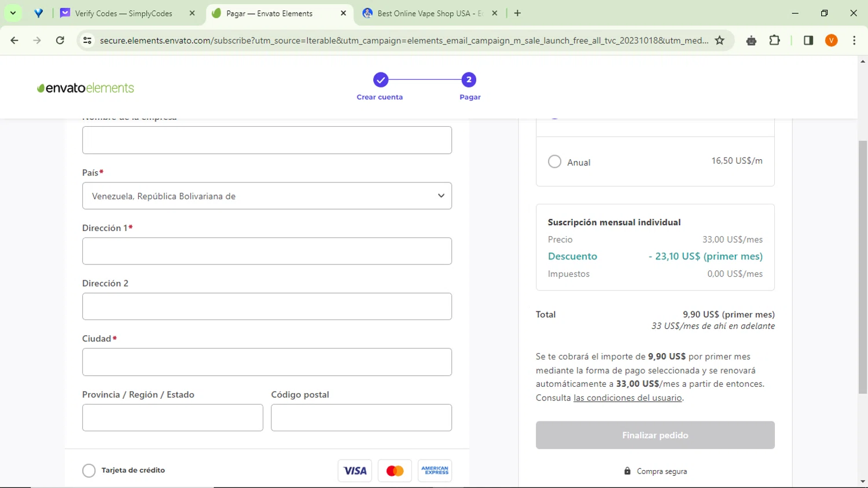Focus the Código postal input field

[x=361, y=417]
